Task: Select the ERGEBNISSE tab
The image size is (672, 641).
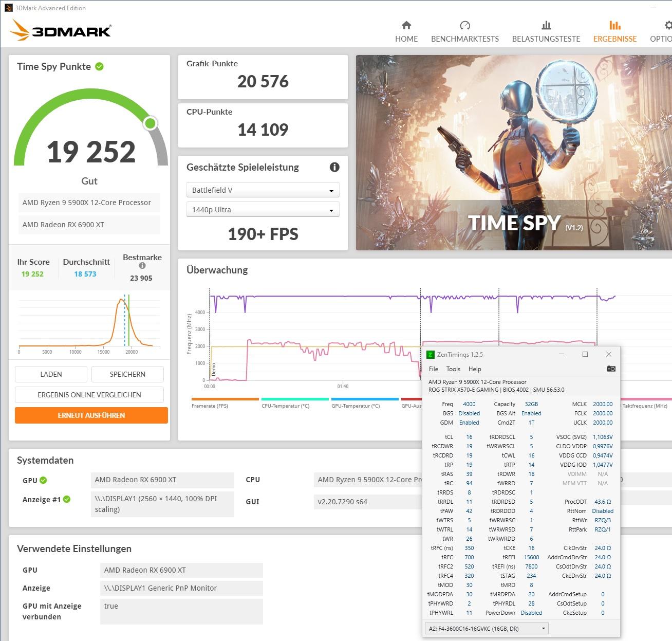Action: coord(614,31)
